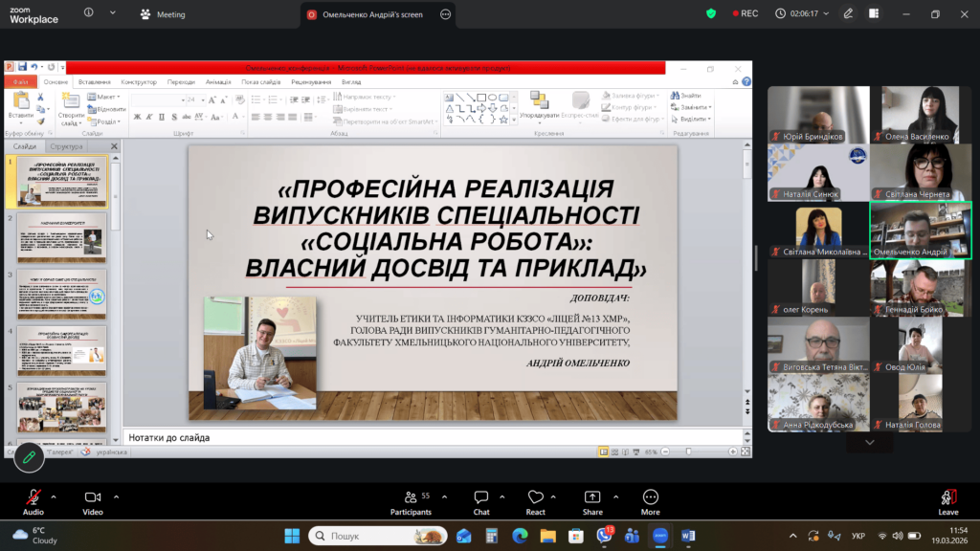Open options for Омельченко Андрій's screen
This screenshot has width=980, height=551.
[444, 14]
